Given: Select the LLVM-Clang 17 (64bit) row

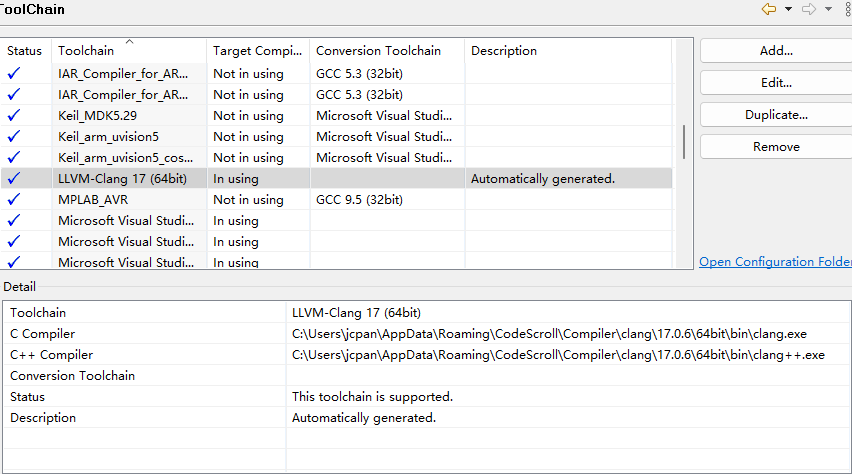Looking at the screenshot, I should pyautogui.click(x=336, y=179).
